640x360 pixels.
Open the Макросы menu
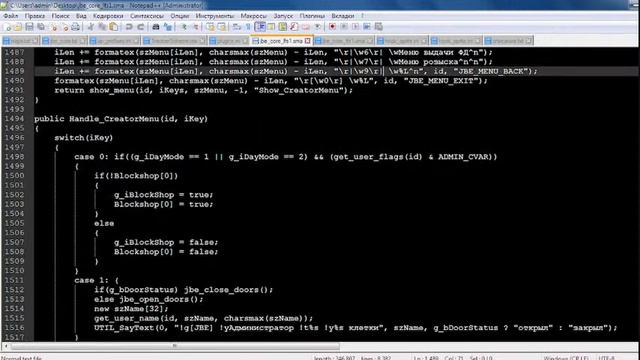(x=253, y=16)
